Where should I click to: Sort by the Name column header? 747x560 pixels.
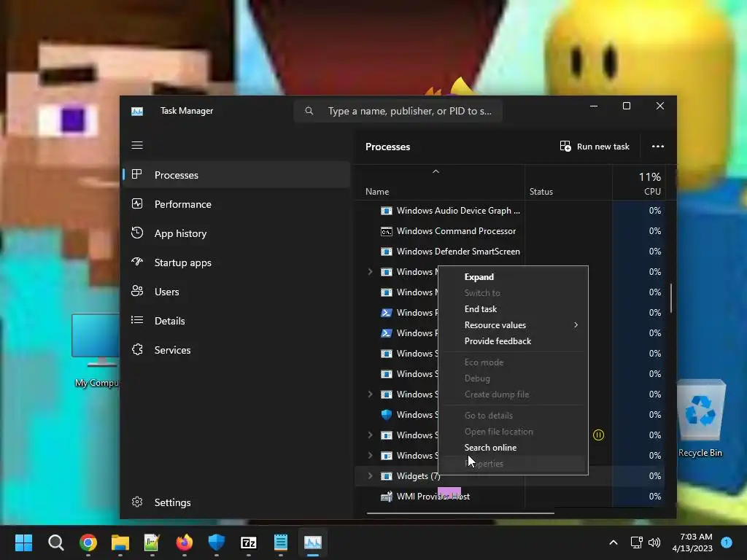tap(439, 183)
